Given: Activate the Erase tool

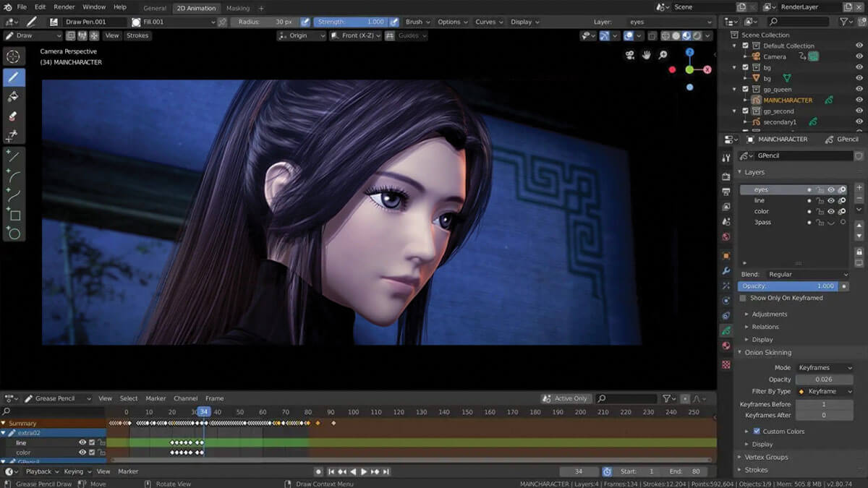Looking at the screenshot, I should point(14,116).
